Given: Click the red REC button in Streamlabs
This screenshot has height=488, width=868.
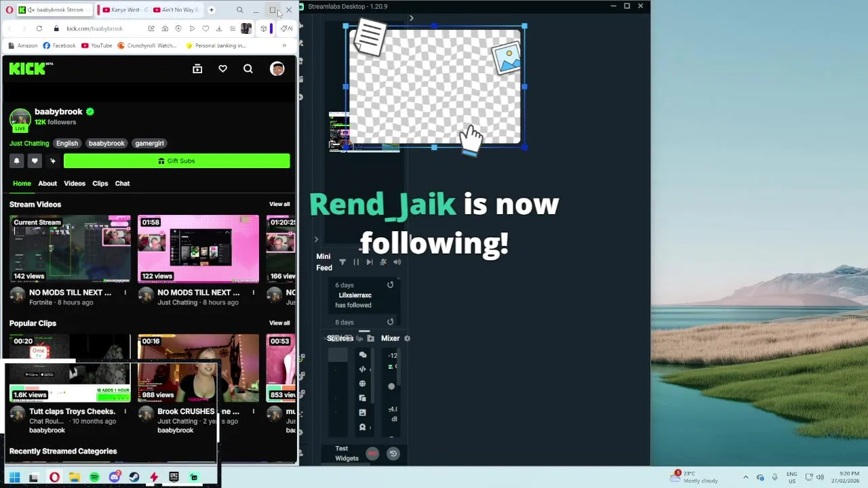Looking at the screenshot, I should coord(372,453).
